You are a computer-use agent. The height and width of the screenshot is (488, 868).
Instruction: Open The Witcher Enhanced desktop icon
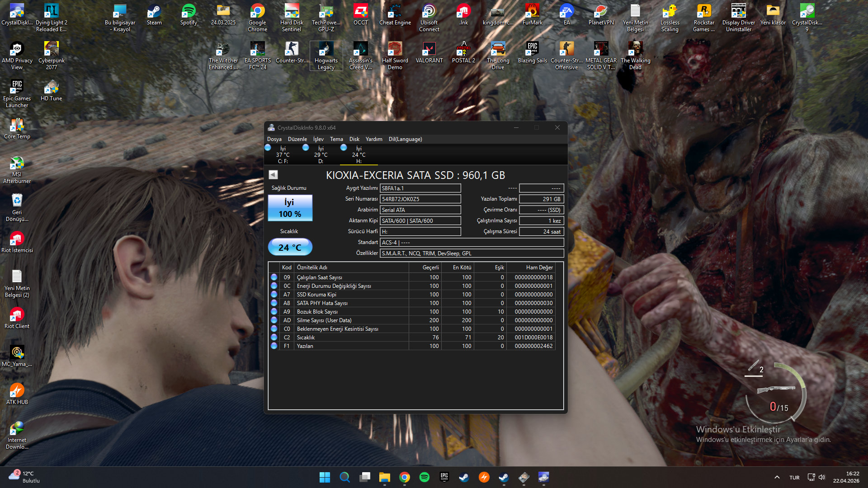223,56
